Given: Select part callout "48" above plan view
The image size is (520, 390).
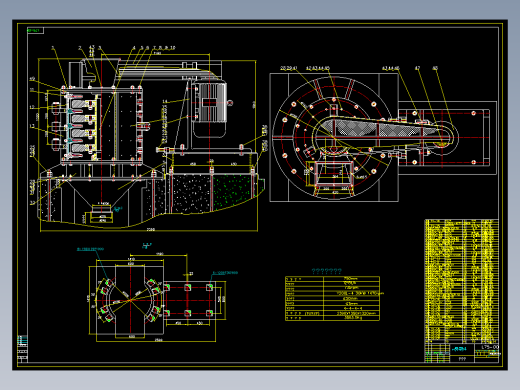Looking at the screenshot, I should (x=435, y=68).
